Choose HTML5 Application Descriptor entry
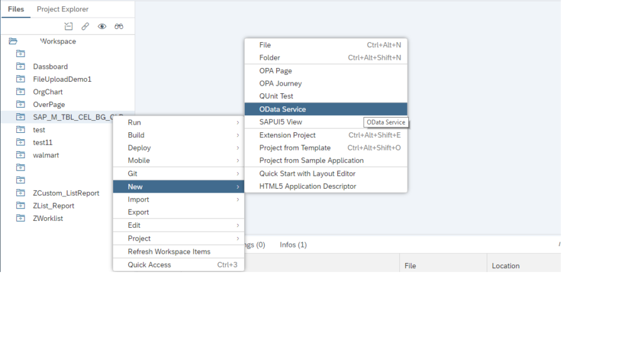This screenshot has height=350, width=644. (x=308, y=186)
